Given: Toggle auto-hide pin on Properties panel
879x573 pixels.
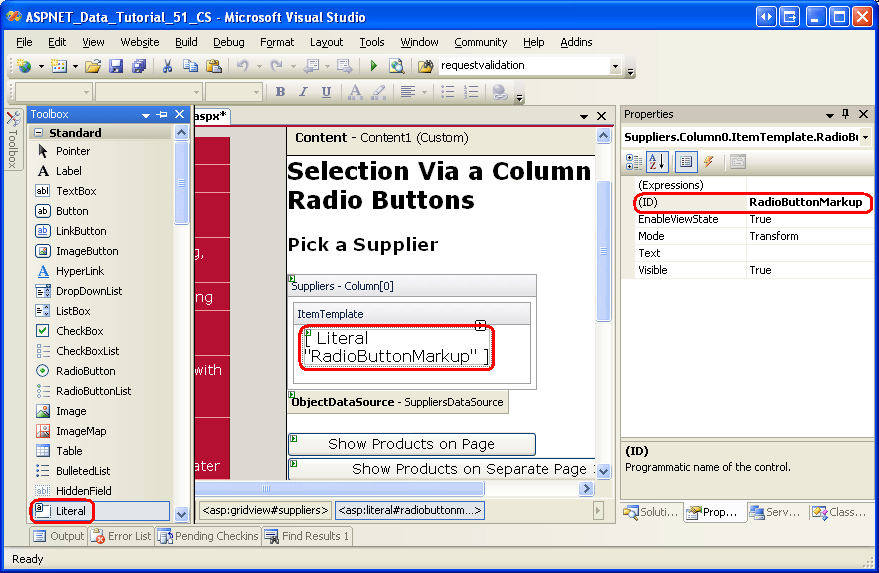Looking at the screenshot, I should point(845,114).
